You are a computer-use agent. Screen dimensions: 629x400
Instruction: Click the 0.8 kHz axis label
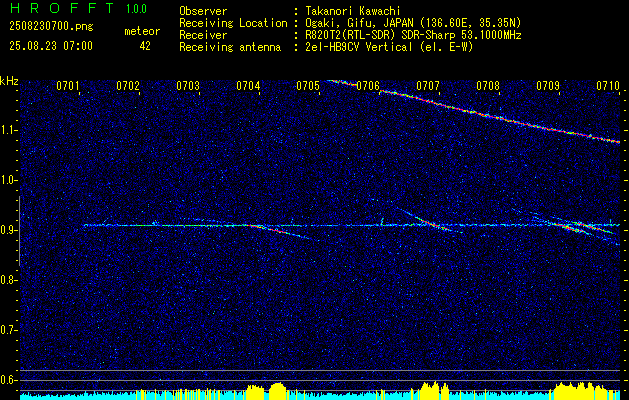[x=8, y=280]
